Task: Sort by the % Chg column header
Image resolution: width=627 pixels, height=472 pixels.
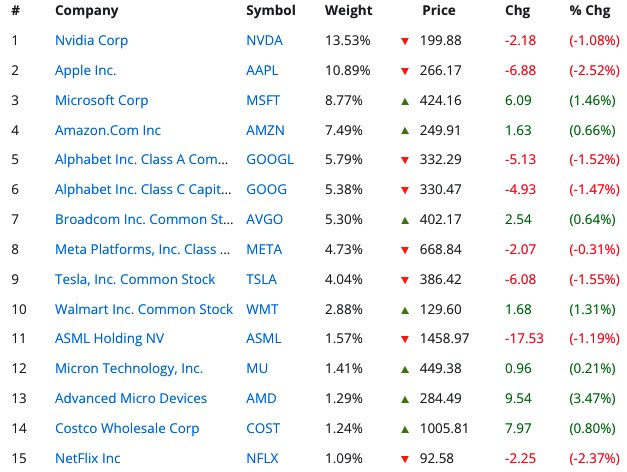Action: click(589, 11)
